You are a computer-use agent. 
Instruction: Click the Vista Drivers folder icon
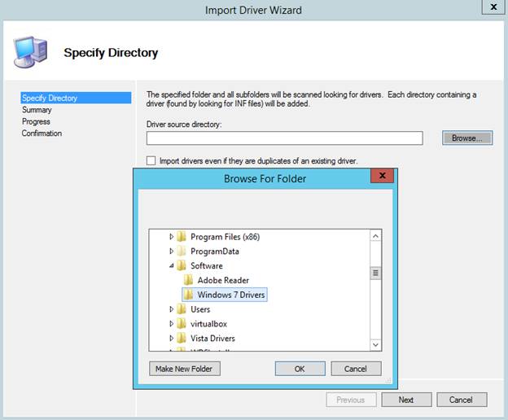182,339
